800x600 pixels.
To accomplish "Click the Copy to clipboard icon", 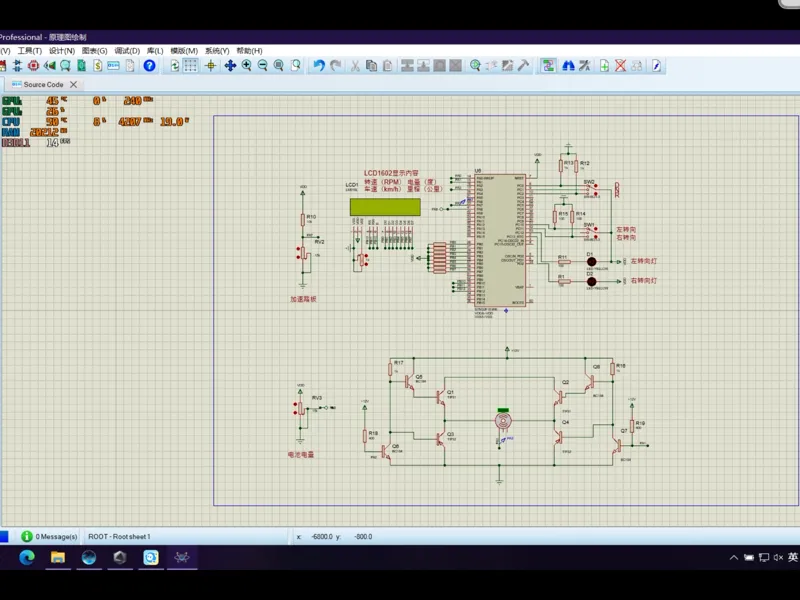I will pos(371,65).
